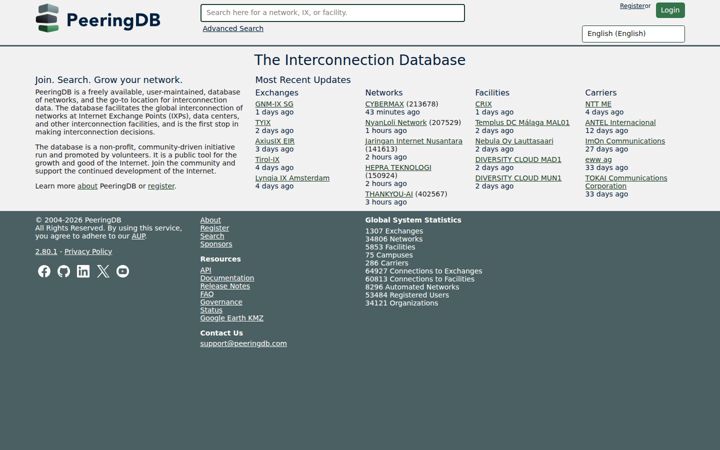Open the GitHub social icon
The image size is (720, 450).
coord(64,271)
